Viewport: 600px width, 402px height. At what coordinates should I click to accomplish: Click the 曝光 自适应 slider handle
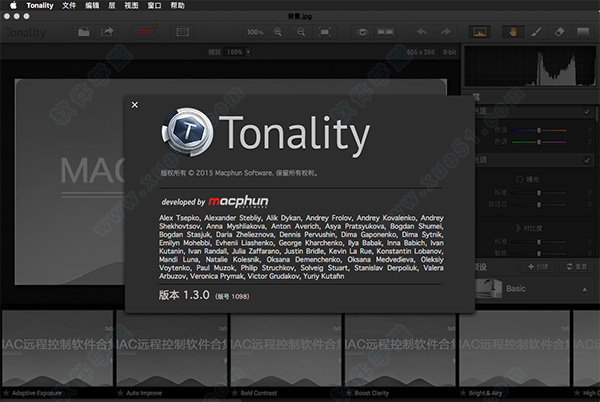point(539,205)
